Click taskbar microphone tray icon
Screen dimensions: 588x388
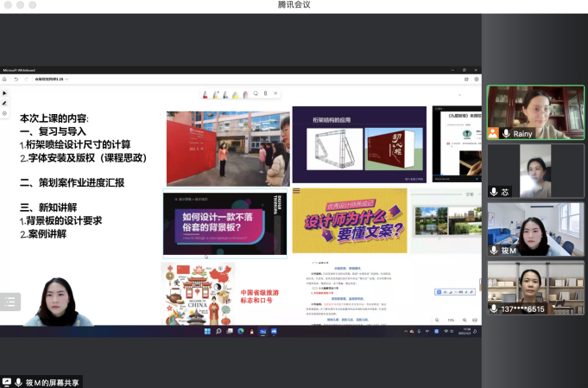coord(419,331)
